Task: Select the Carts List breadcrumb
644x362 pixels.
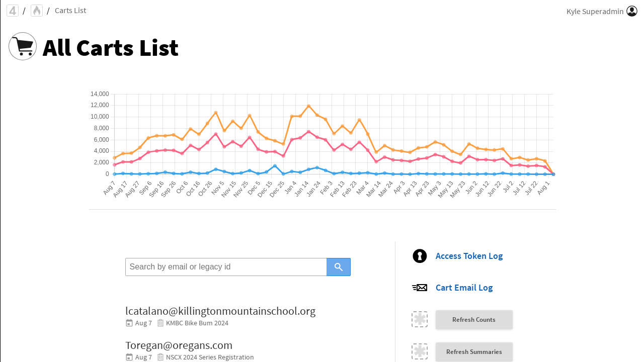Action: pyautogui.click(x=70, y=11)
